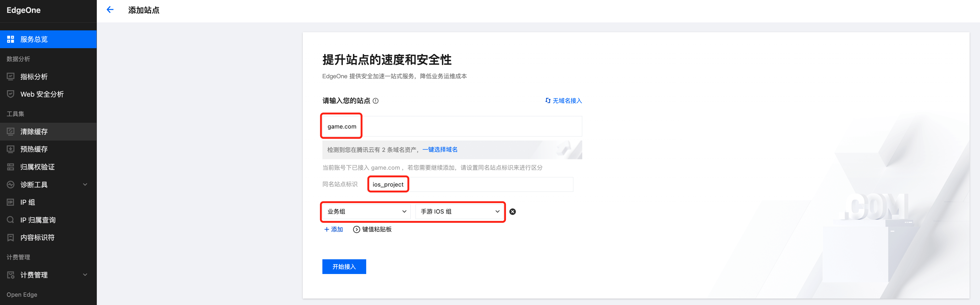980x305 pixels.
Task: Click the 工具集 section label
Action: [x=15, y=114]
